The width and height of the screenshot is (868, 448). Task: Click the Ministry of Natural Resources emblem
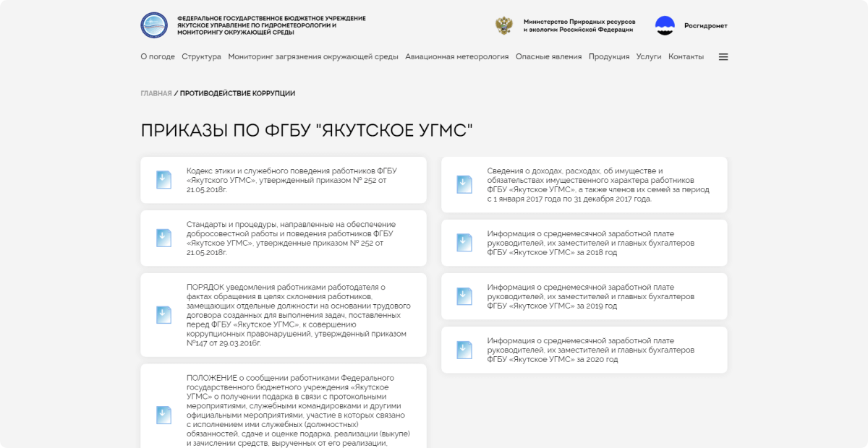(504, 25)
